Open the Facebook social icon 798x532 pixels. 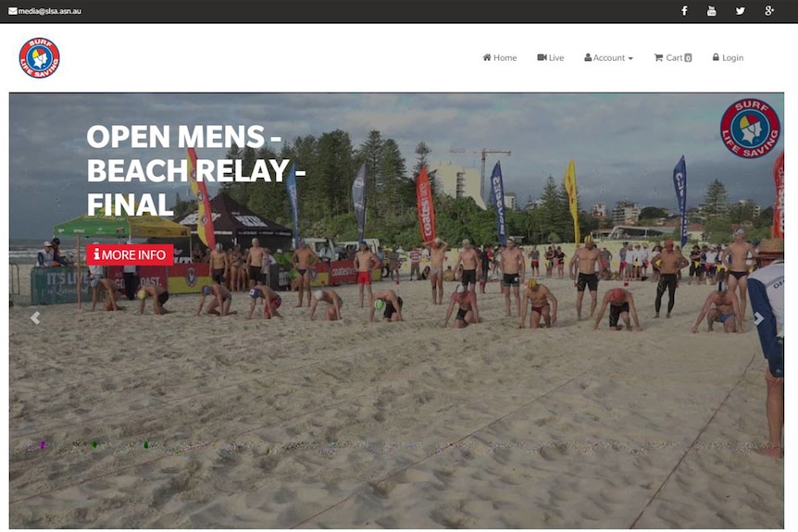tap(684, 11)
